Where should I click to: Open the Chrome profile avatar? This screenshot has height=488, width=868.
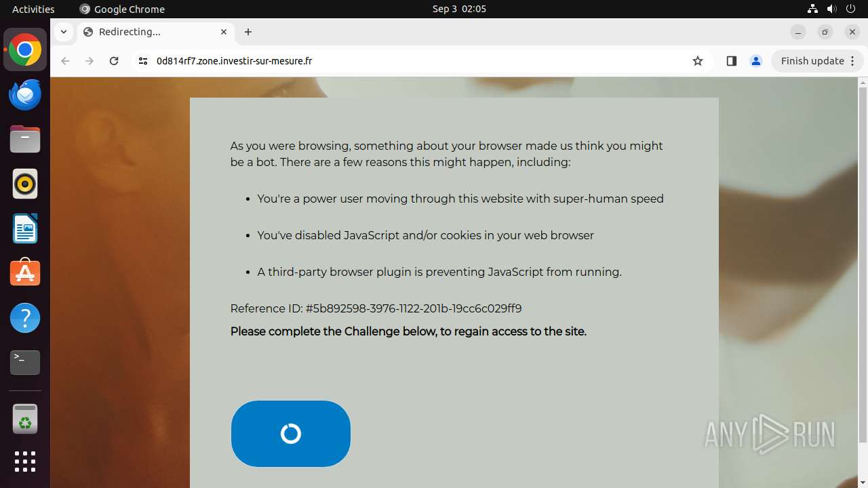coord(755,61)
